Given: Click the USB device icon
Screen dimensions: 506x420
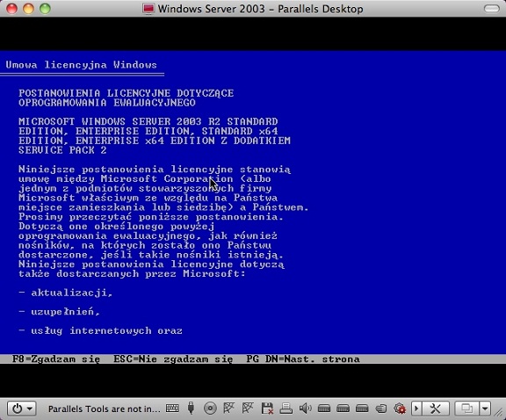Looking at the screenshot, I should click(191, 409).
